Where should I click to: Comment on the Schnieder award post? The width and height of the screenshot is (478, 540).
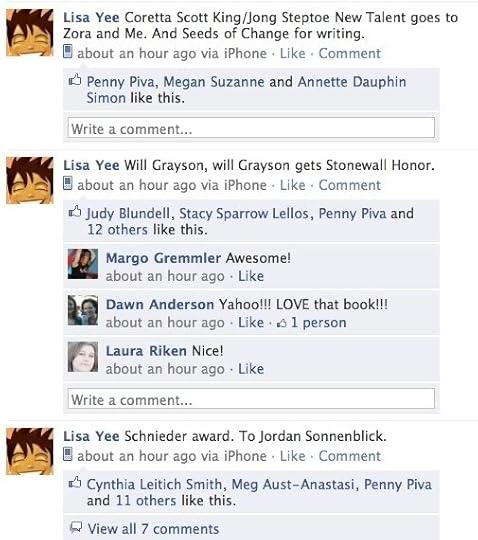[x=350, y=456]
